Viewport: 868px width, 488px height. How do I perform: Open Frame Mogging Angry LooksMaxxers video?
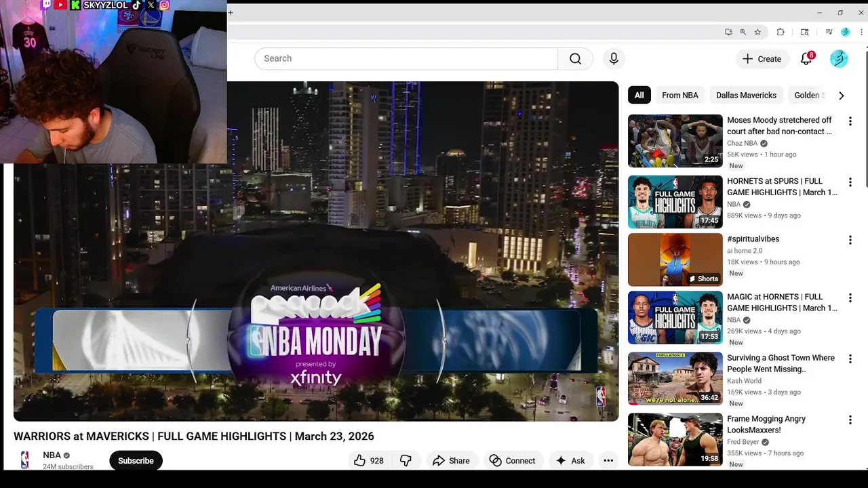pos(766,424)
